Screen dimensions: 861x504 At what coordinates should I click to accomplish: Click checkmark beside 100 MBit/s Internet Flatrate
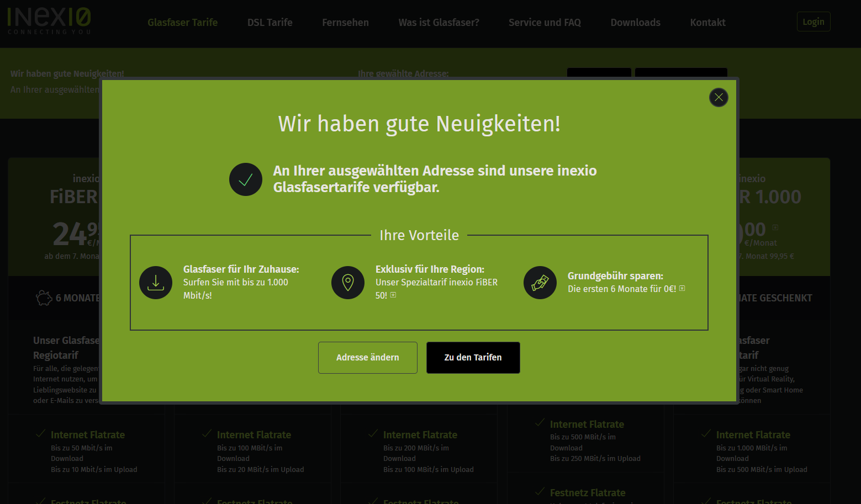(207, 434)
